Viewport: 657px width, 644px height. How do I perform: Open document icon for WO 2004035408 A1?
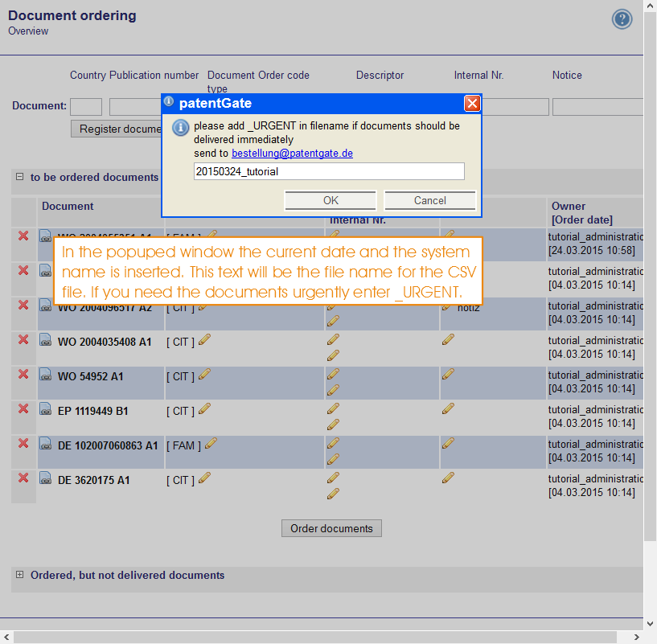(45, 340)
